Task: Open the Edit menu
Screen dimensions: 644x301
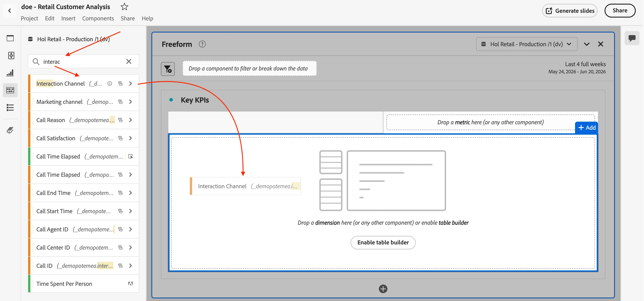Action: 49,18
